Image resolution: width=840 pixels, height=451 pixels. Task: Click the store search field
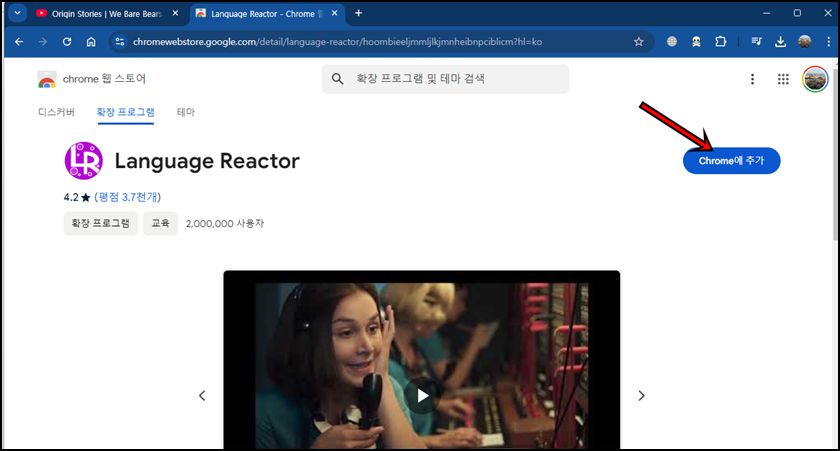click(x=445, y=79)
